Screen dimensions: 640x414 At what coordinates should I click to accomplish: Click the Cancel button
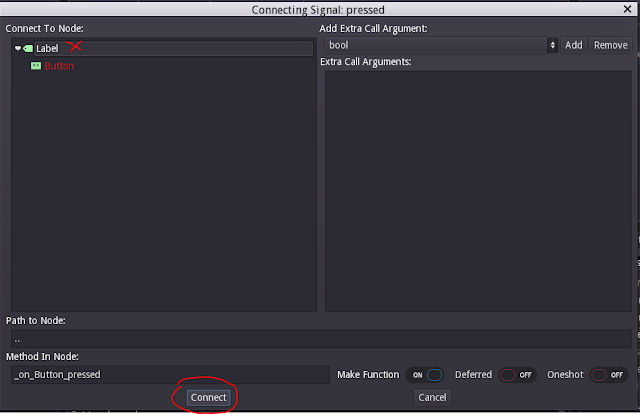coord(432,398)
